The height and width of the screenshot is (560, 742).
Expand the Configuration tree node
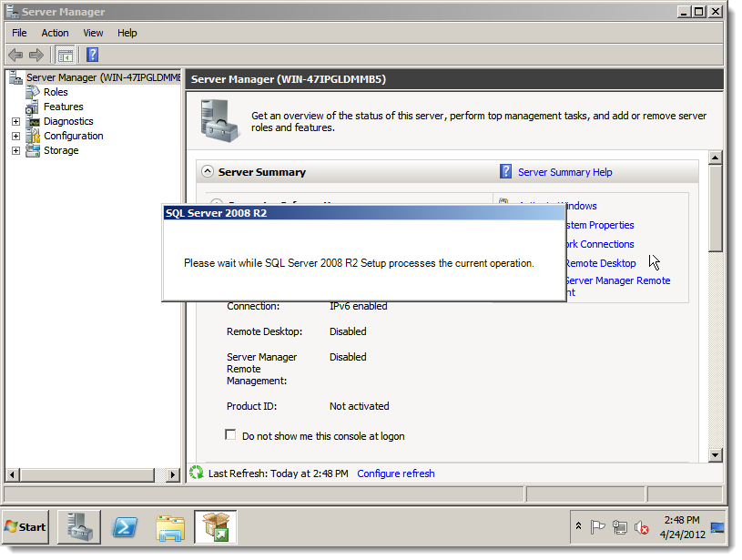[x=15, y=137]
